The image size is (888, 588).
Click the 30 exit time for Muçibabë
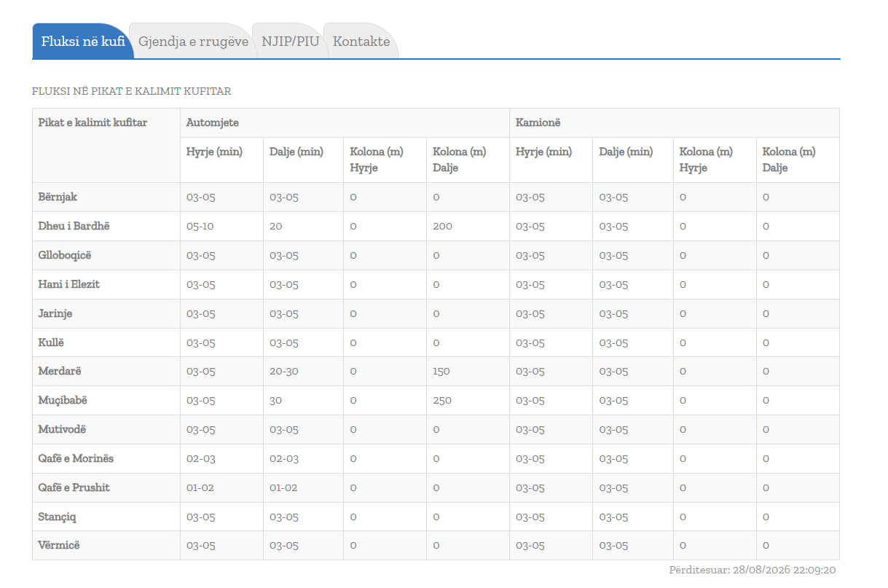276,401
